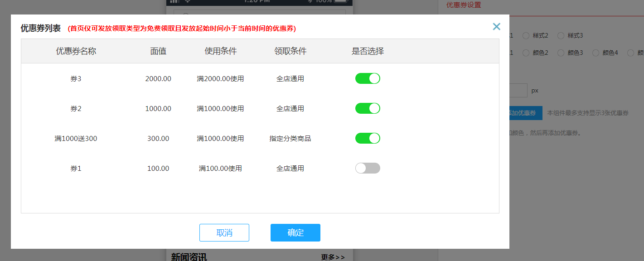Enable the toggle for coupon 券1
This screenshot has height=261, width=644.
[x=367, y=168]
